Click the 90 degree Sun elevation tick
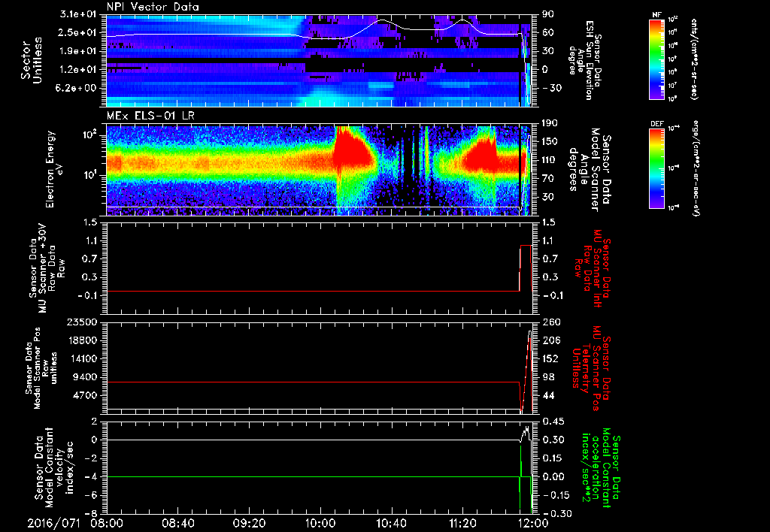The image size is (770, 532). click(x=547, y=14)
